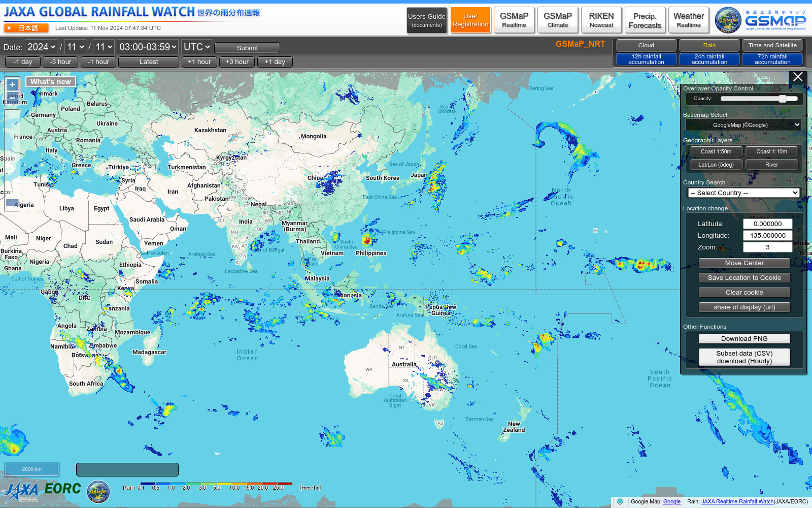Adjust the overlay Opacity slider

pos(759,99)
